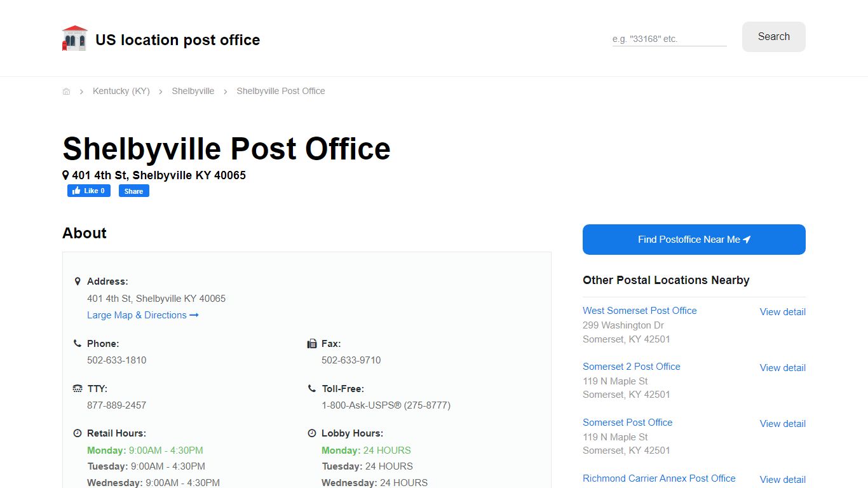Select phone number 502-633-1810

pos(117,360)
